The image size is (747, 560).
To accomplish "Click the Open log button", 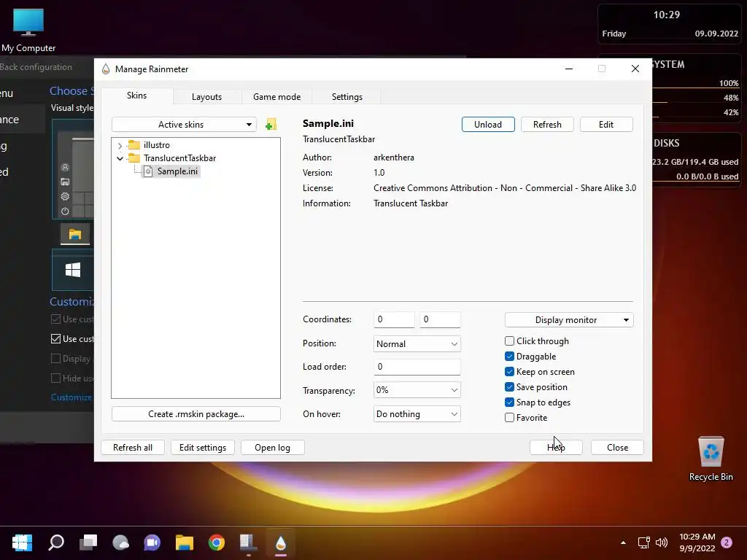I will (272, 448).
